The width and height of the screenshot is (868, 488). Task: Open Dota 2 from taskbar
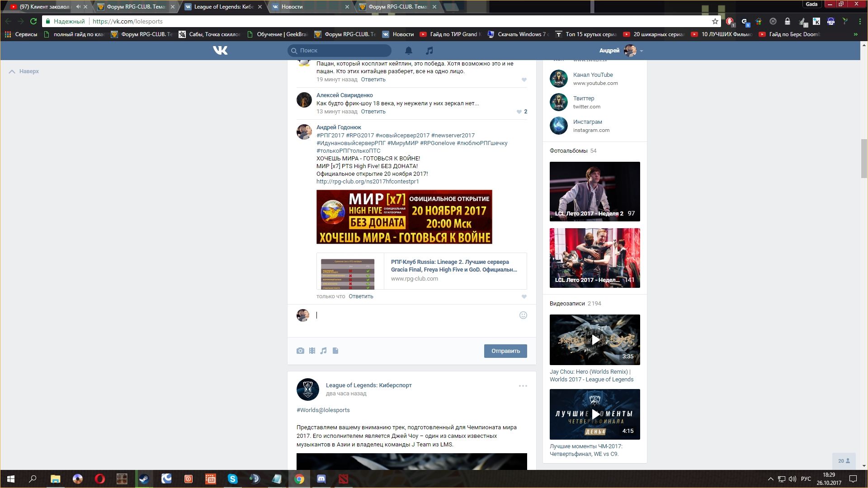click(x=344, y=479)
